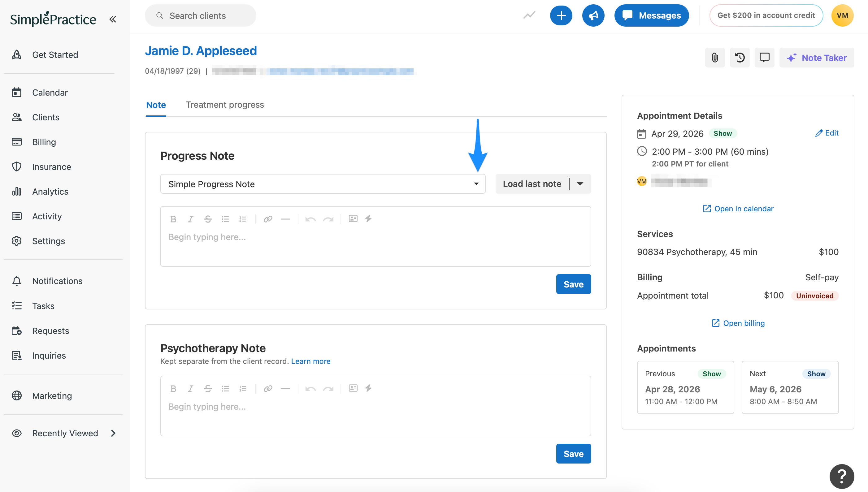The width and height of the screenshot is (868, 492).
Task: Launch the Note Taker button
Action: tap(817, 58)
